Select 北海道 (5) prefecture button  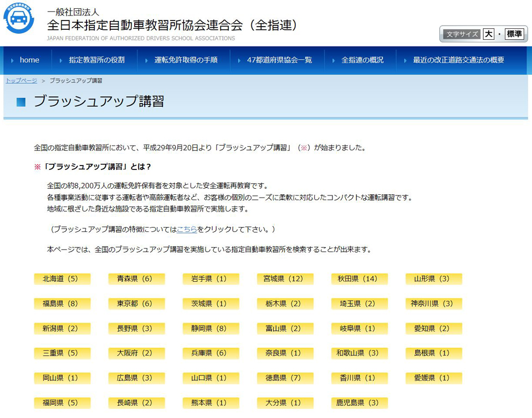(x=62, y=279)
